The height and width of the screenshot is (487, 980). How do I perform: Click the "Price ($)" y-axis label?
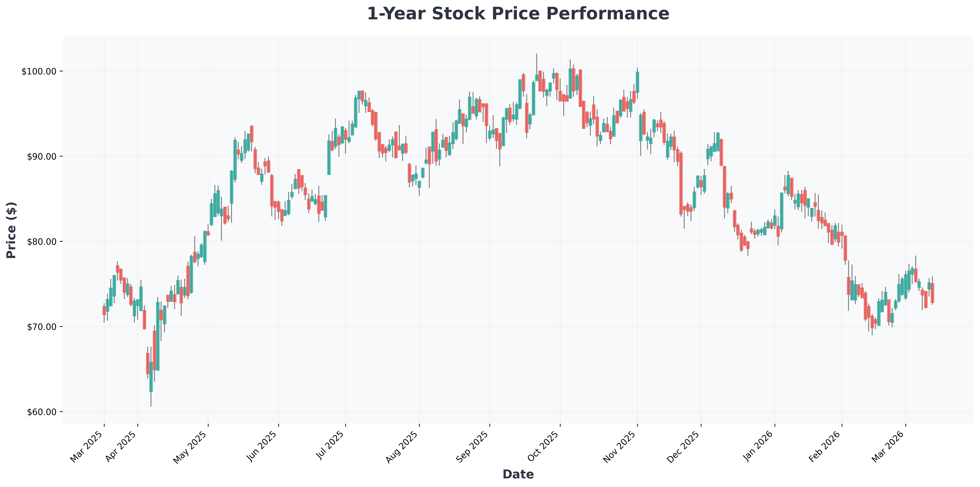pos(12,230)
